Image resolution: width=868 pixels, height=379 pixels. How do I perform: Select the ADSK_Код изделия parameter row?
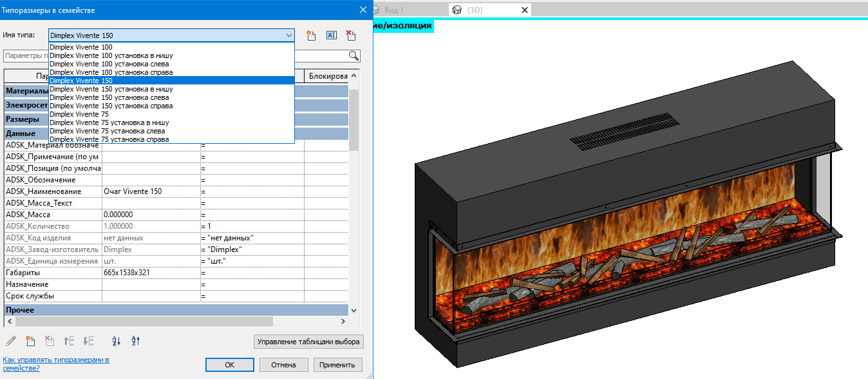point(176,238)
